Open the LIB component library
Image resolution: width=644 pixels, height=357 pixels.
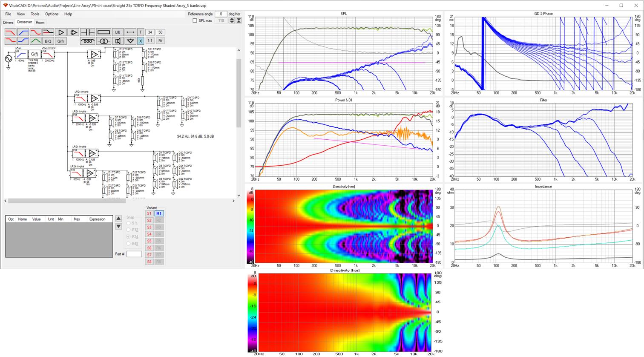tap(118, 32)
